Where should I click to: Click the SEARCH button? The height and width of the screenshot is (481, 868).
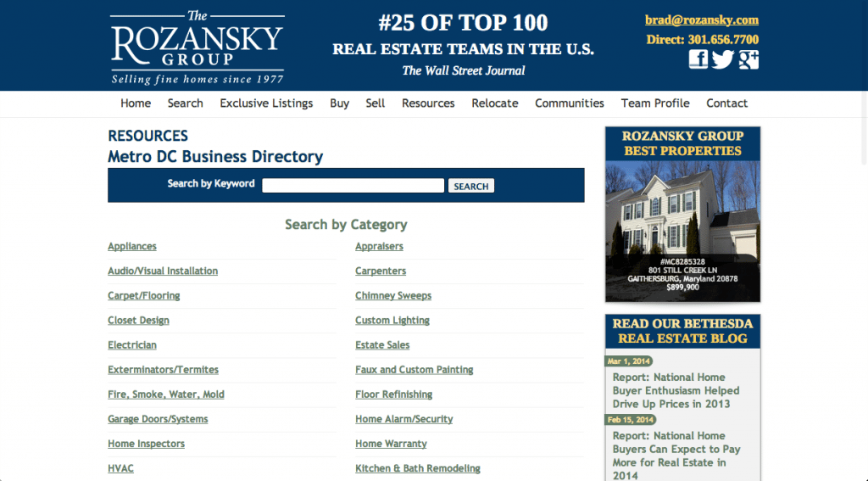pyautogui.click(x=471, y=186)
